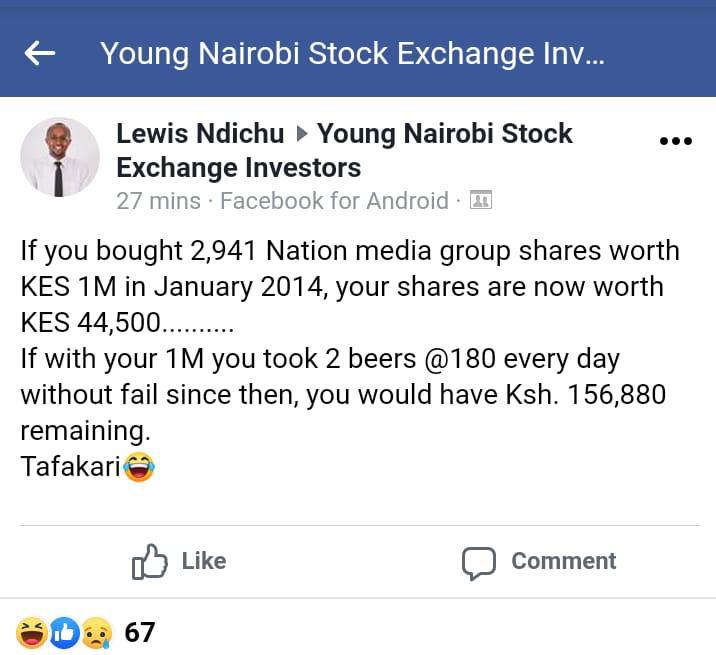Click the Sad reaction emoji

(x=96, y=632)
